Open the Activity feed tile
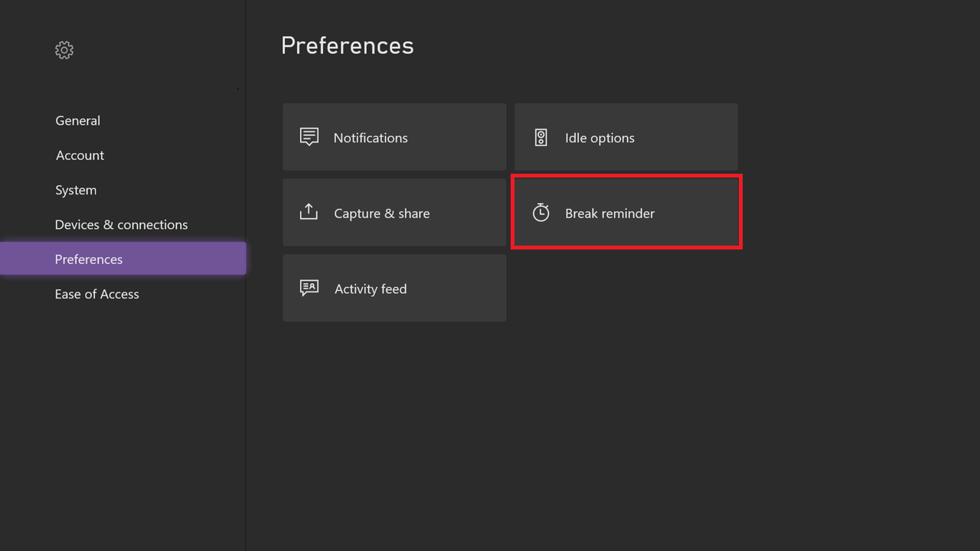This screenshot has height=551, width=980. pyautogui.click(x=394, y=288)
